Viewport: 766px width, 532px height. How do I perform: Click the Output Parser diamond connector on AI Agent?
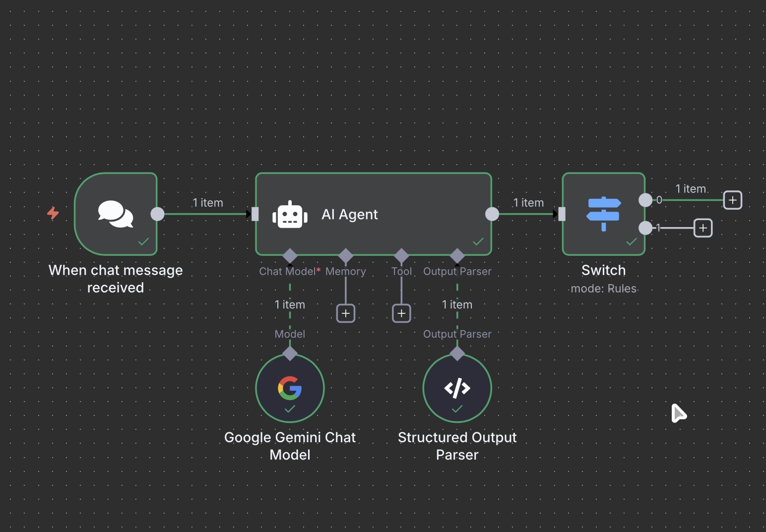(x=457, y=256)
